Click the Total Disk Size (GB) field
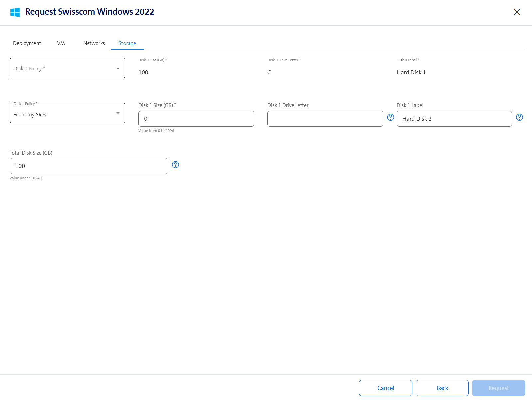 pyautogui.click(x=89, y=166)
